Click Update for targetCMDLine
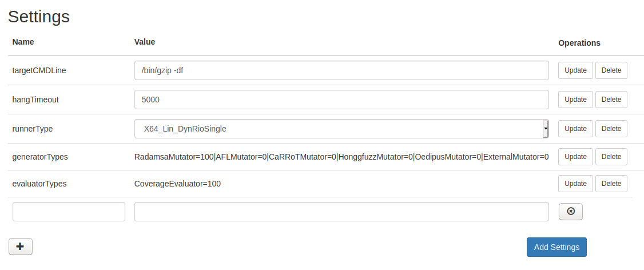 click(x=575, y=70)
